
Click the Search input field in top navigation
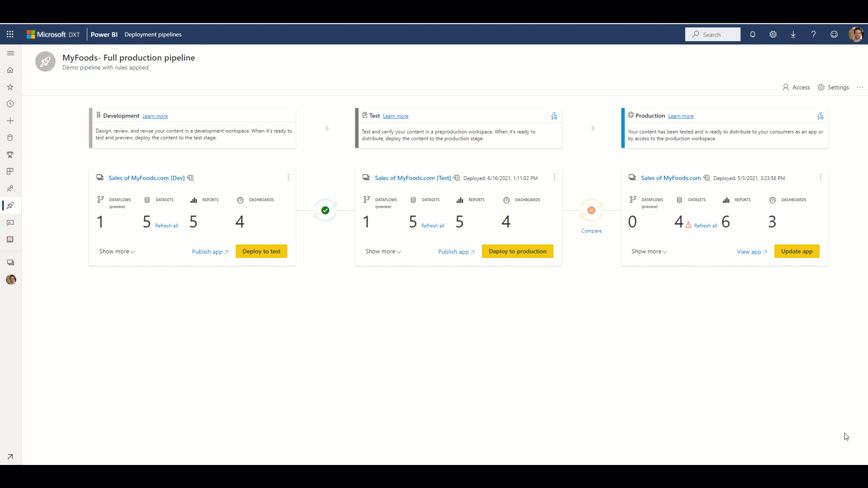click(712, 34)
